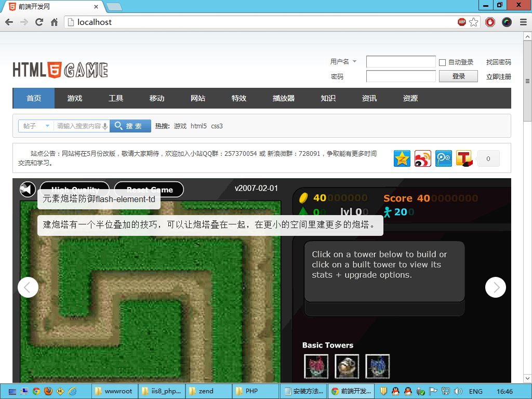Go back using the browser back arrow
The height and width of the screenshot is (399, 532).
9,22
